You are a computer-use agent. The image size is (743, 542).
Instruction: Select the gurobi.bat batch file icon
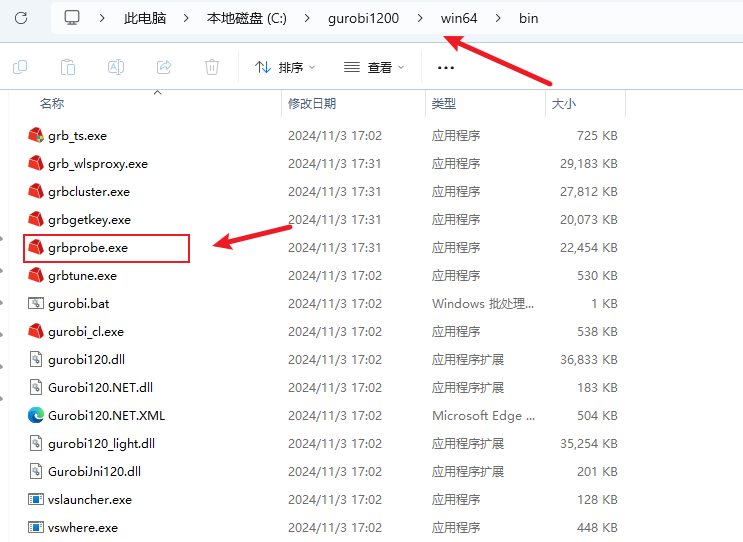pos(36,303)
